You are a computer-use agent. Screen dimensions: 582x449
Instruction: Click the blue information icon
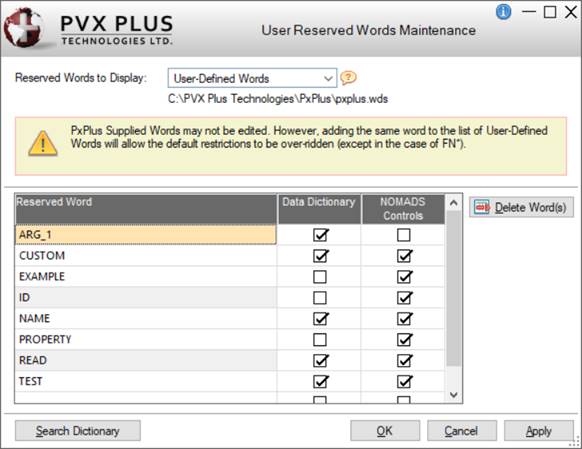pos(503,12)
